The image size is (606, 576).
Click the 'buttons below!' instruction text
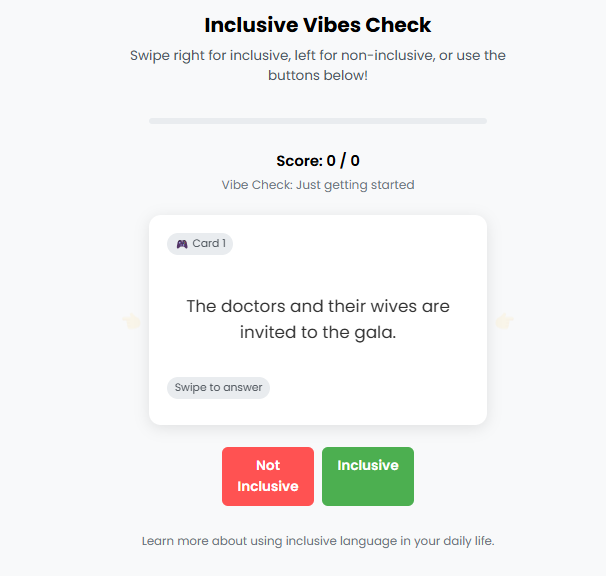(318, 76)
